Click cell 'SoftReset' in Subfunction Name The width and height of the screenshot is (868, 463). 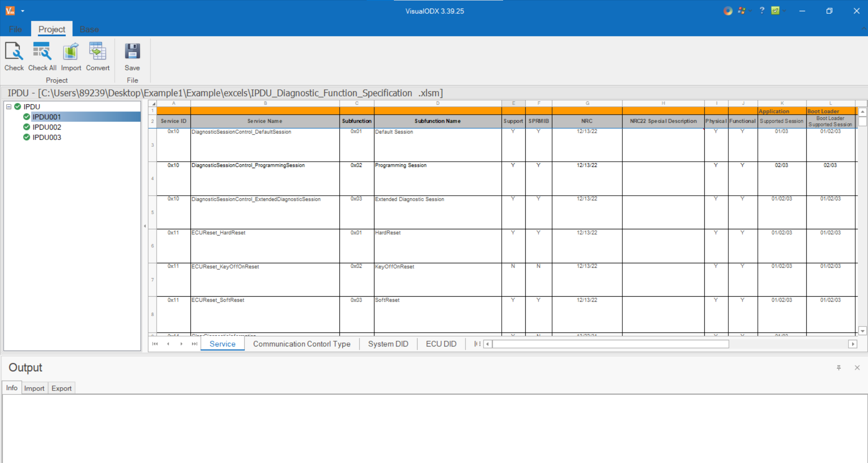click(x=437, y=314)
